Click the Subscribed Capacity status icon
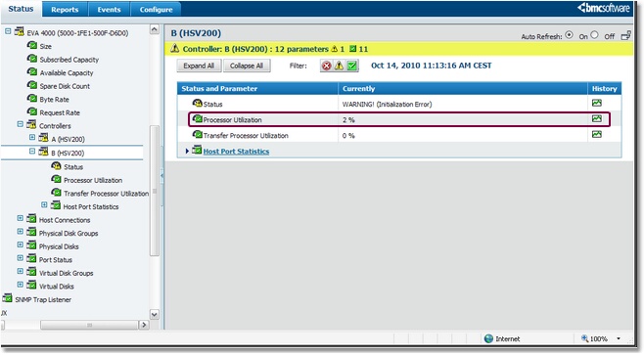This screenshot has height=355, width=644. 32,59
